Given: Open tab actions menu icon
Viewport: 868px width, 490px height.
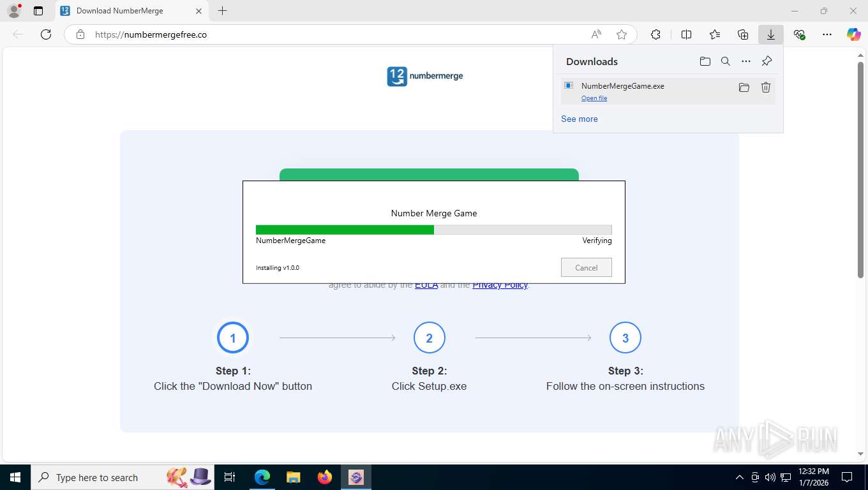Looking at the screenshot, I should (x=38, y=11).
